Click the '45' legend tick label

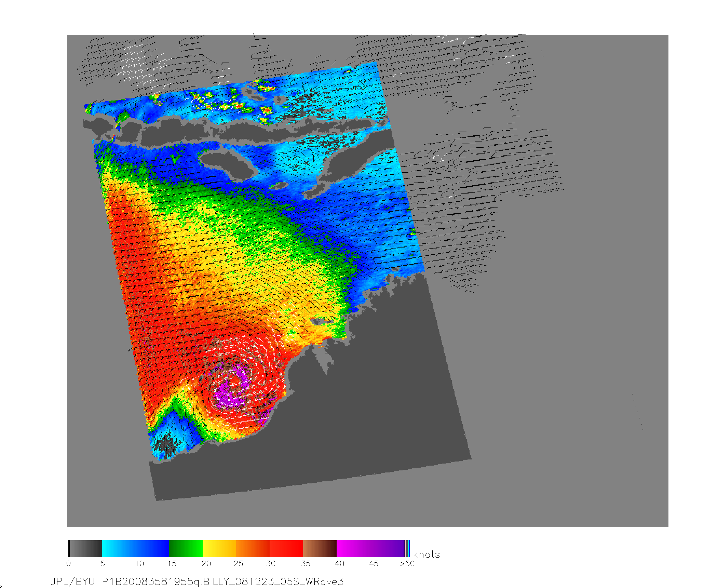(374, 563)
